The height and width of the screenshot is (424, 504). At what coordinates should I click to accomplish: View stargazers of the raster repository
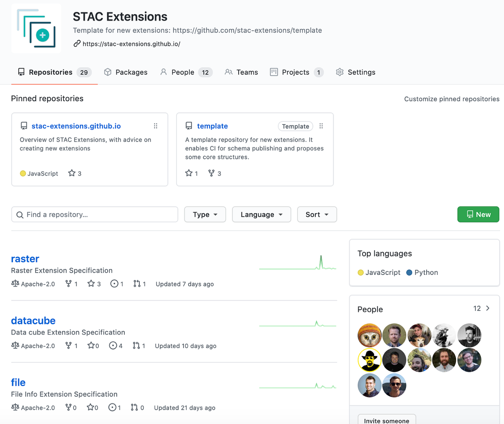94,284
